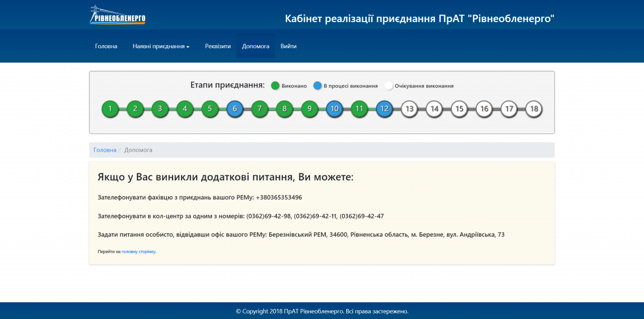The image size is (644, 319).
Task: Expand the Наявні приєднання dropdown
Action: coord(161,46)
